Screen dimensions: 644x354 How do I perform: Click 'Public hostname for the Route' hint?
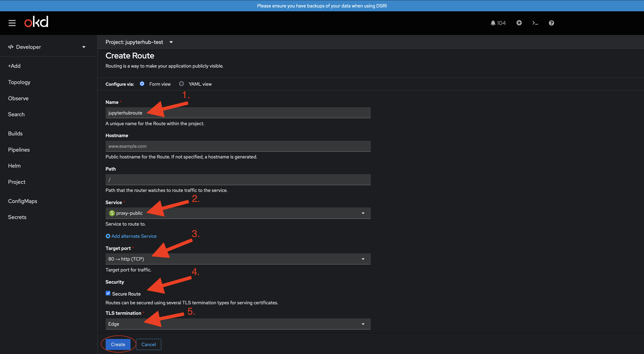(181, 157)
